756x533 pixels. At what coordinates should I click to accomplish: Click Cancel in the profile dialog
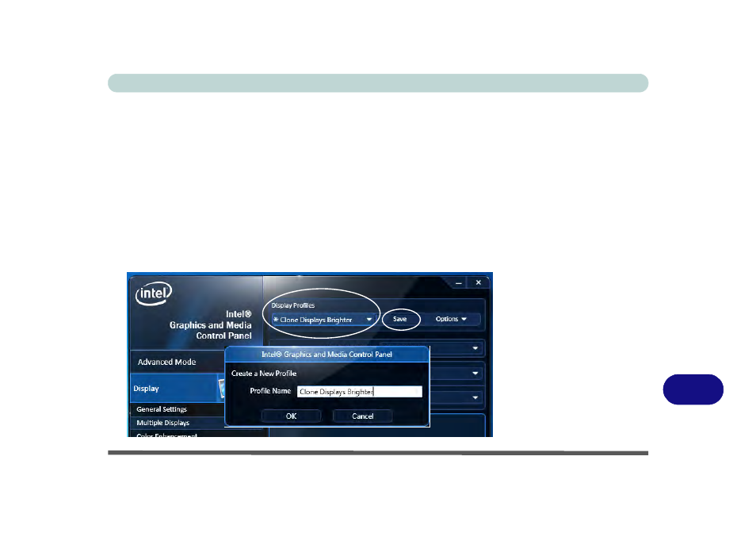tap(363, 416)
